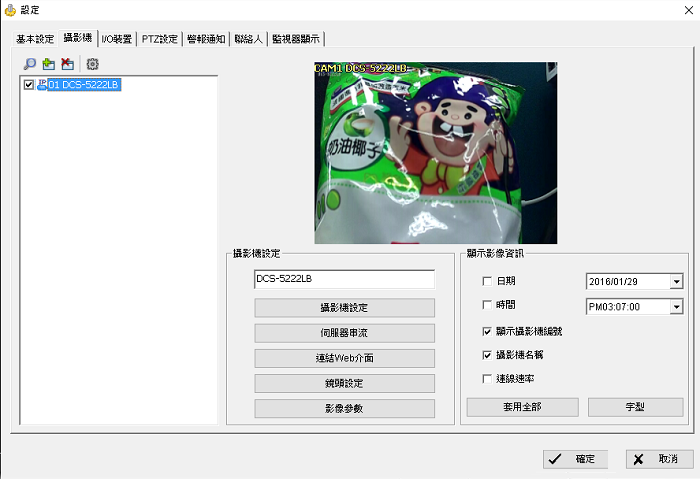The image size is (700, 479).
Task: Click the camera preview image
Action: [x=436, y=146]
